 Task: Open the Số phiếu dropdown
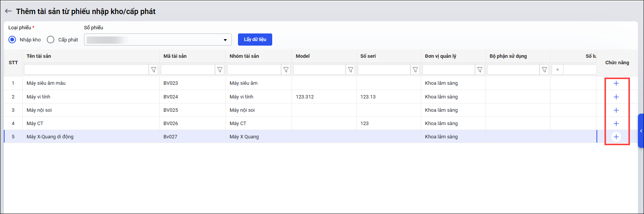[x=225, y=40]
